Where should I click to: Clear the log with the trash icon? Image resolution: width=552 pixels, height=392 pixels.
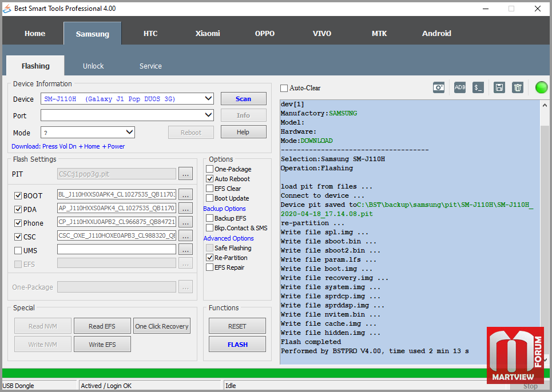[518, 87]
